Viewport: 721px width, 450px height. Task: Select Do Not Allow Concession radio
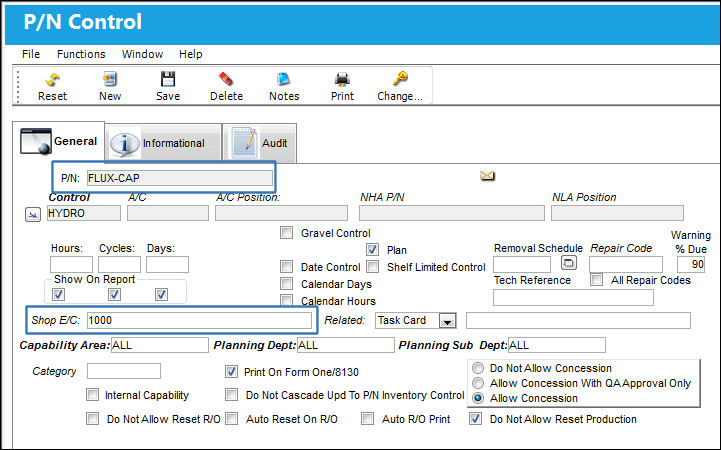(478, 368)
